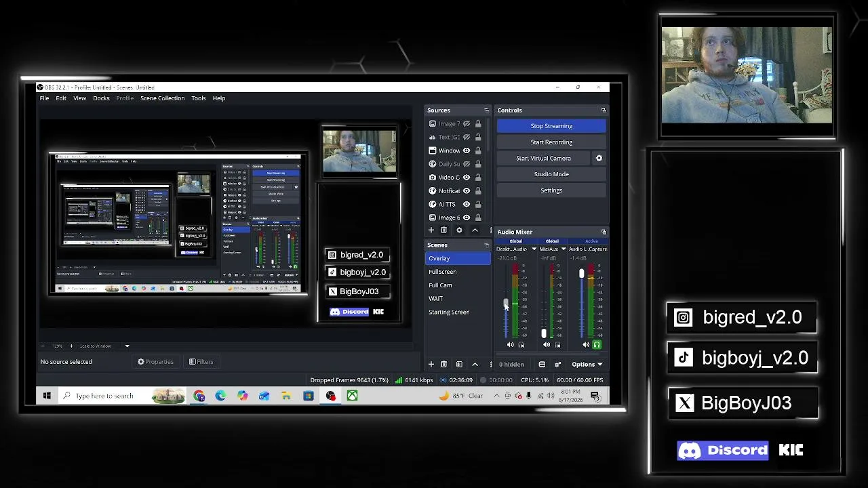Open the Help menu
The image size is (868, 488).
click(x=219, y=98)
